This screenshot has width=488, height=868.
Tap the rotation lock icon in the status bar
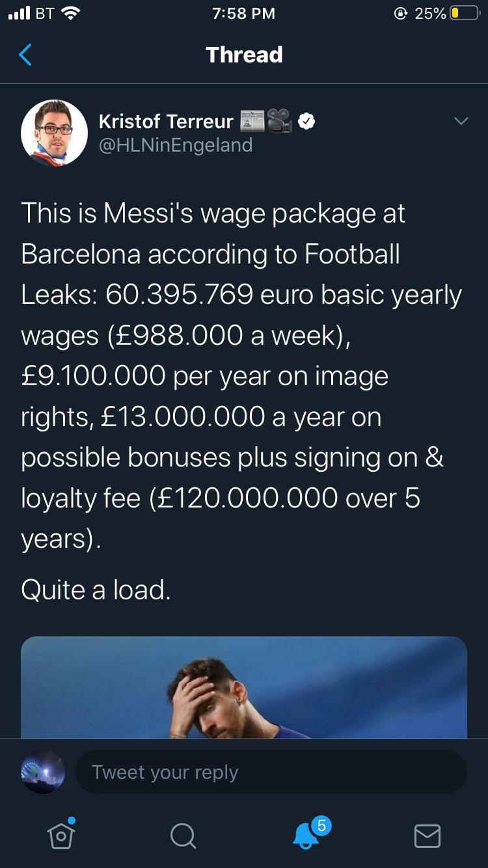coord(401,14)
